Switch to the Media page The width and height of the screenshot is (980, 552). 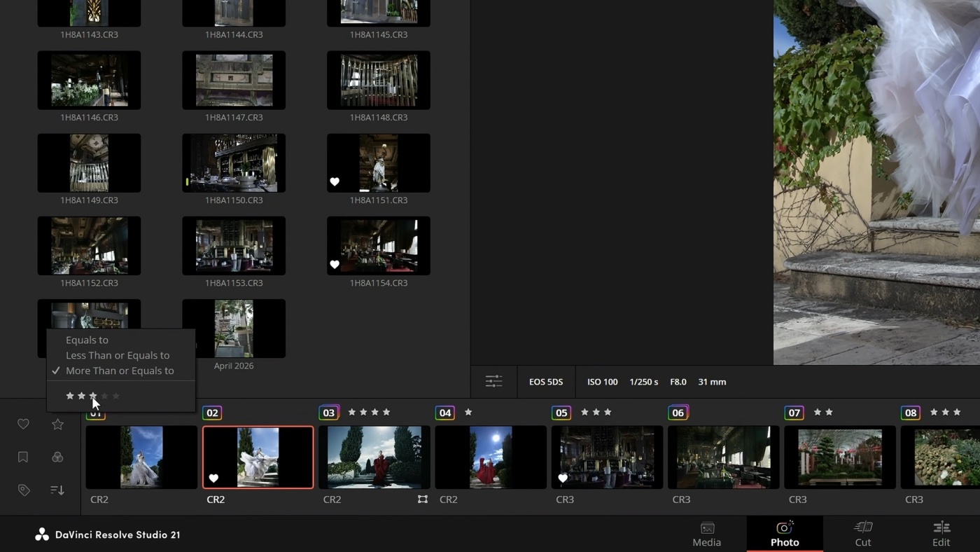click(x=706, y=534)
